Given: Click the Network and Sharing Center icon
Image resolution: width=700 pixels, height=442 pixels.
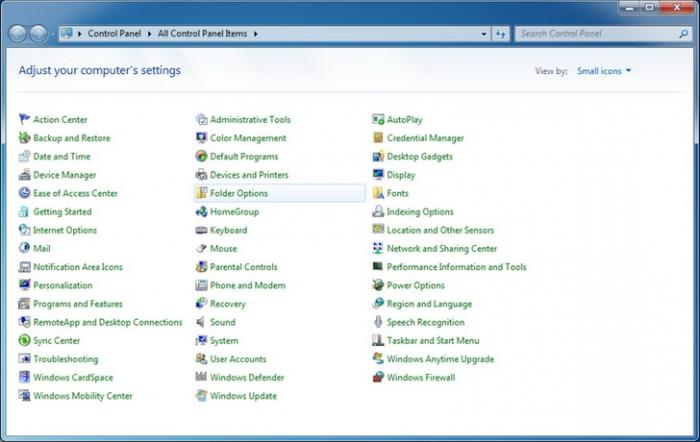Looking at the screenshot, I should click(378, 248).
